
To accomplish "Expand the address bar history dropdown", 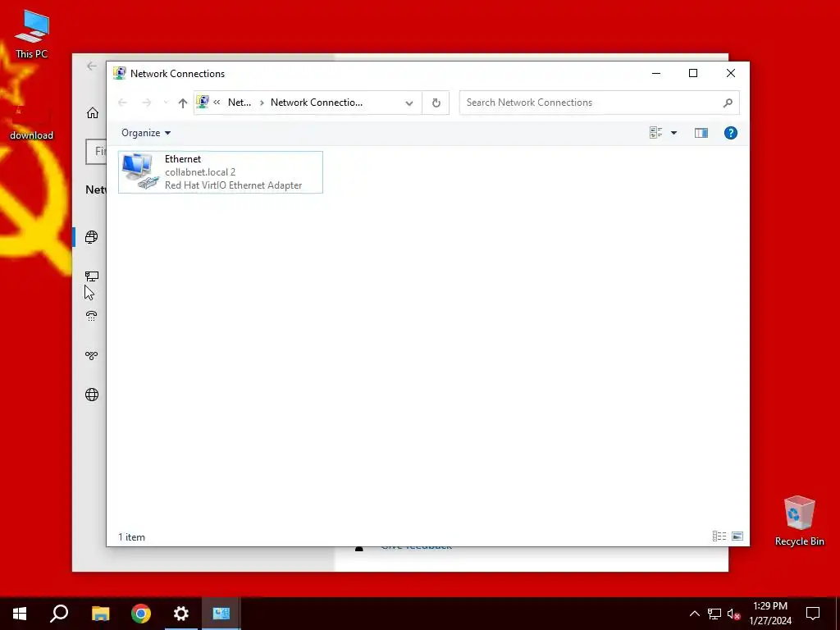I will pyautogui.click(x=409, y=103).
